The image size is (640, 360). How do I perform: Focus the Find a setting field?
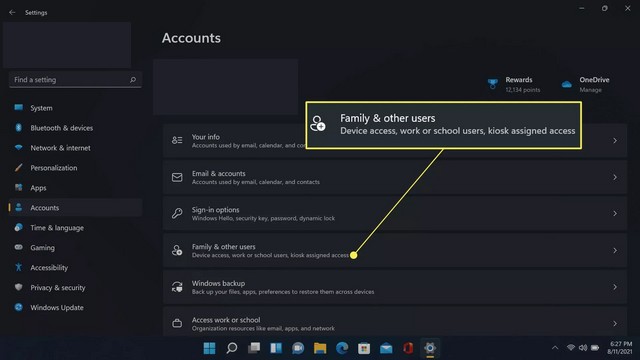tap(75, 80)
